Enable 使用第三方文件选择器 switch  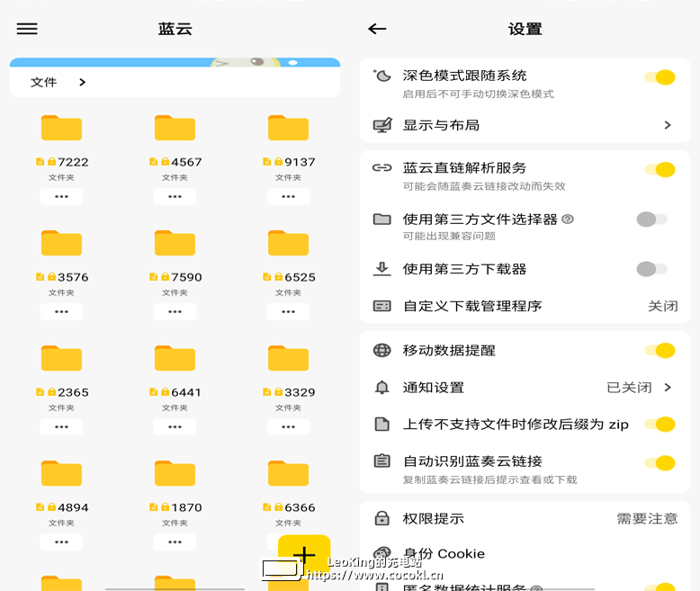[x=652, y=219]
